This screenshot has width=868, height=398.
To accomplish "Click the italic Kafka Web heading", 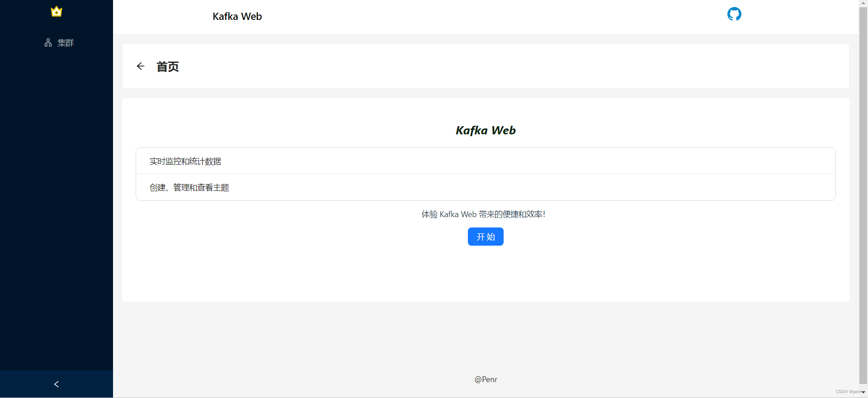I will point(486,130).
